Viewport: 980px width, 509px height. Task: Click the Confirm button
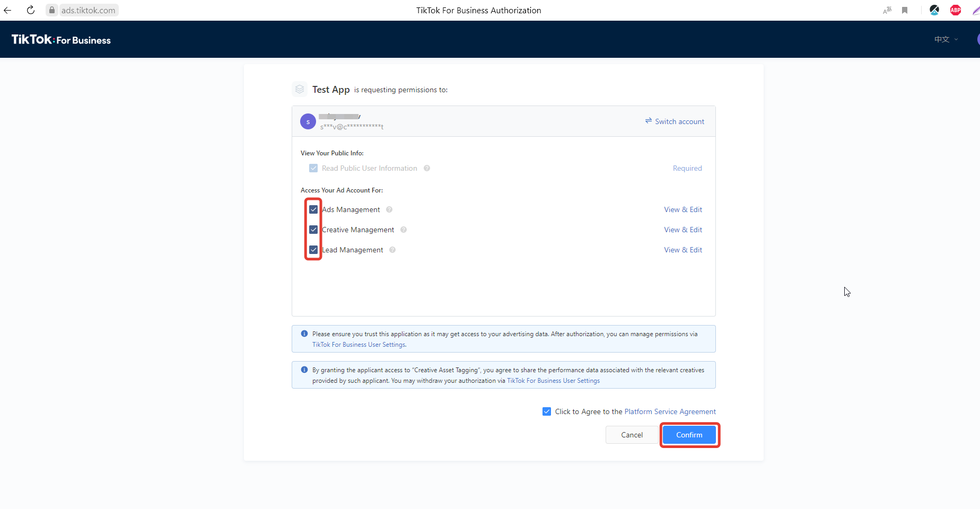[689, 435]
